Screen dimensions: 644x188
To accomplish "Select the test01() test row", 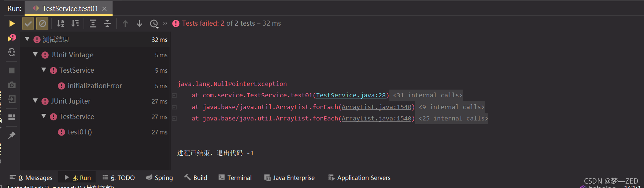I will point(95,132).
